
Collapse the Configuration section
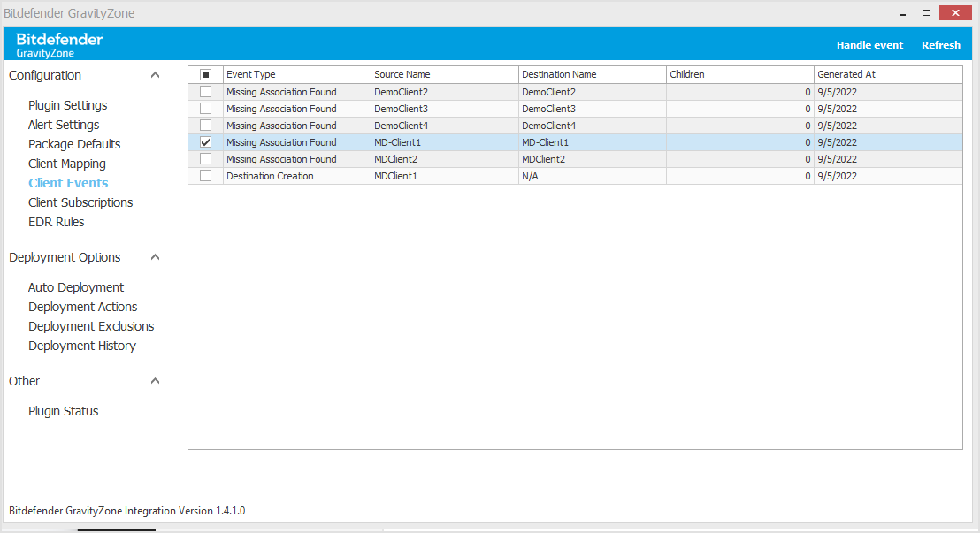click(x=155, y=74)
